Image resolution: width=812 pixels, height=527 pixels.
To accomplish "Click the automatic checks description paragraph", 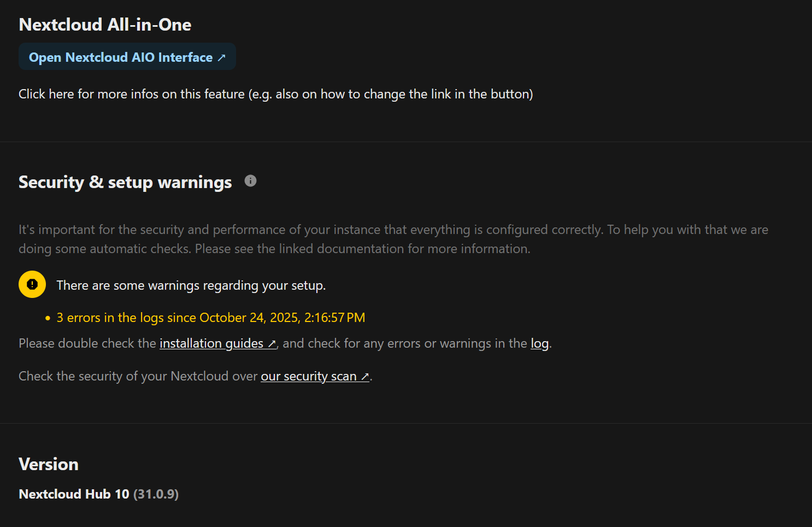I will point(393,239).
